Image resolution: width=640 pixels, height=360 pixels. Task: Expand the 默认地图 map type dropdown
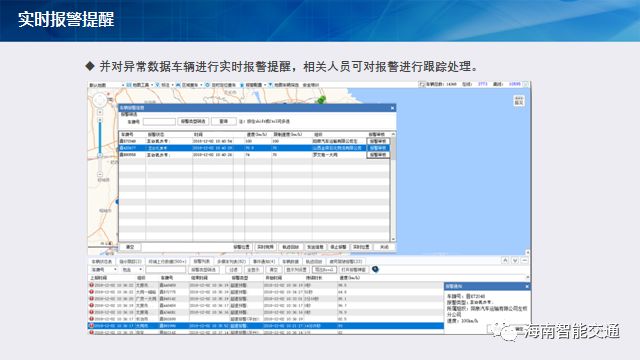point(107,85)
